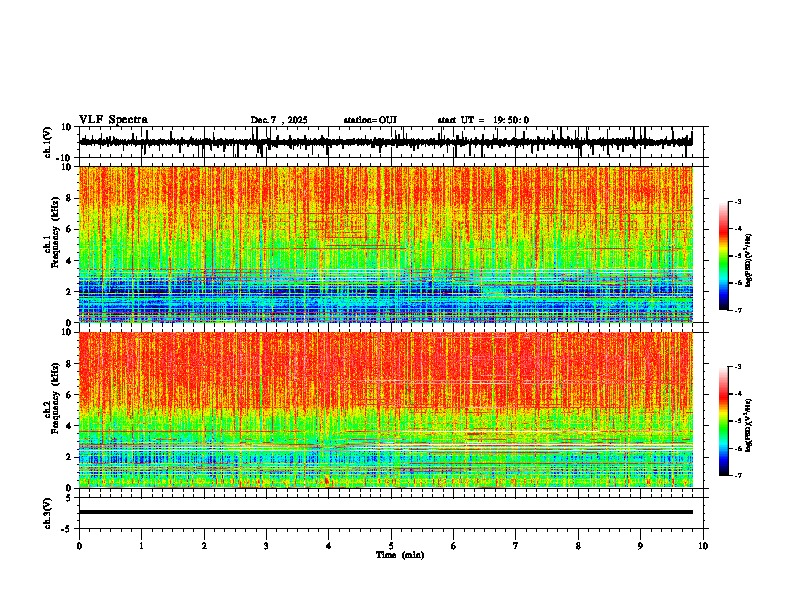Click the ch.2 colorbar "log(PSD)" unit label
This screenshot has height=612, width=792.
point(749,426)
